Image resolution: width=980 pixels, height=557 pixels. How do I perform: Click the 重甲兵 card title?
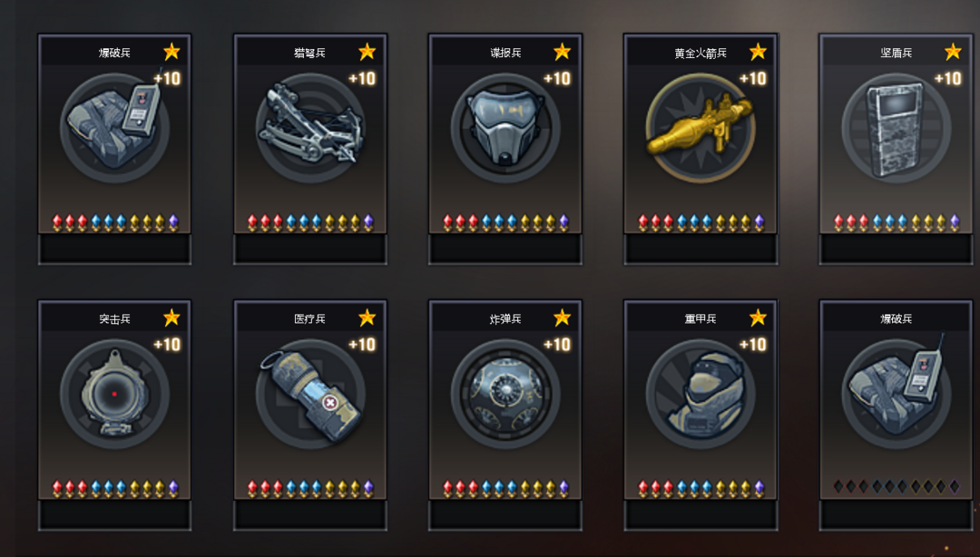click(701, 318)
